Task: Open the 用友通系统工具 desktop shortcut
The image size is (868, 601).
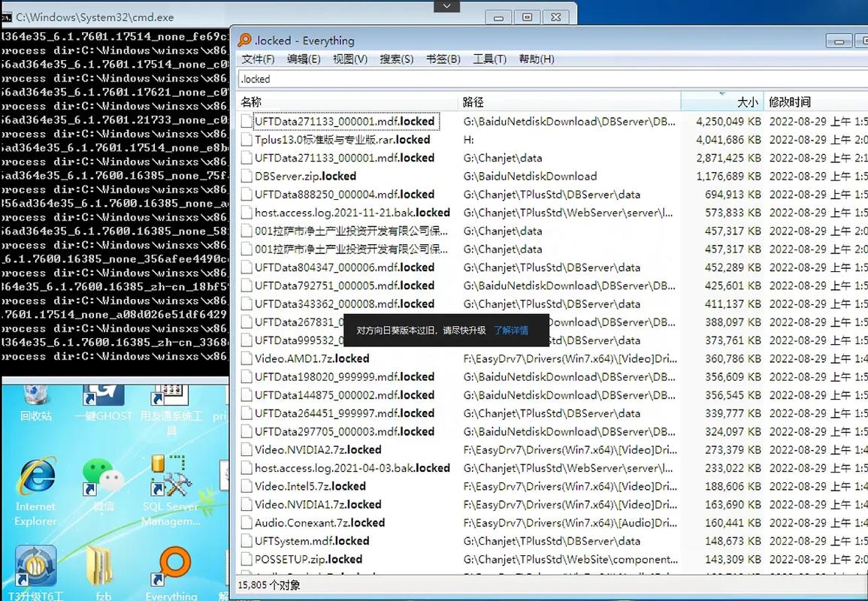Action: tap(171, 409)
